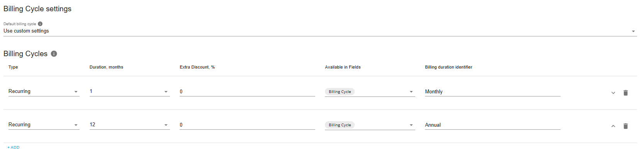Click Extra Discount field in Annual row
Viewport: 644px width, 153px height.
(x=247, y=125)
